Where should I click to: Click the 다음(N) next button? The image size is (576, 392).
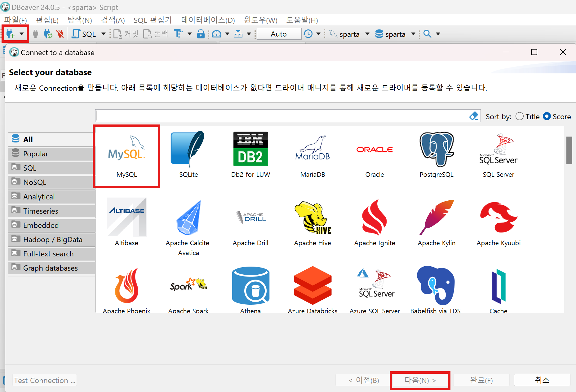pos(420,380)
